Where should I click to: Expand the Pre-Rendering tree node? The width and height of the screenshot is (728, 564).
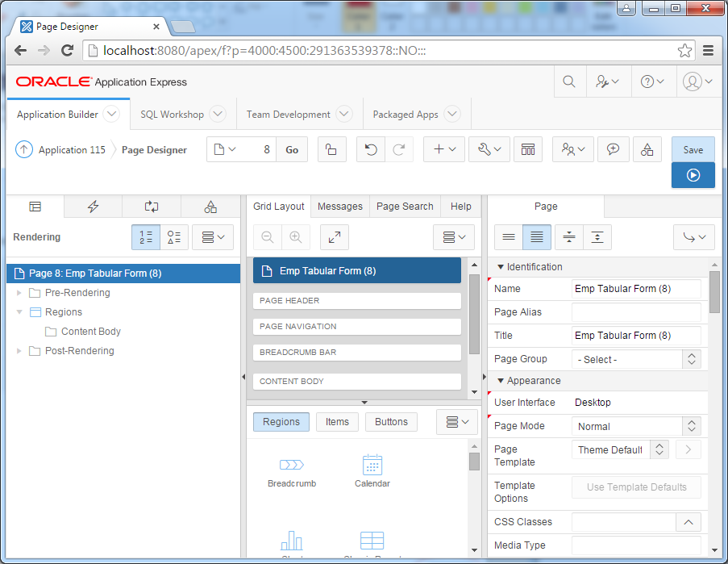pyautogui.click(x=19, y=293)
